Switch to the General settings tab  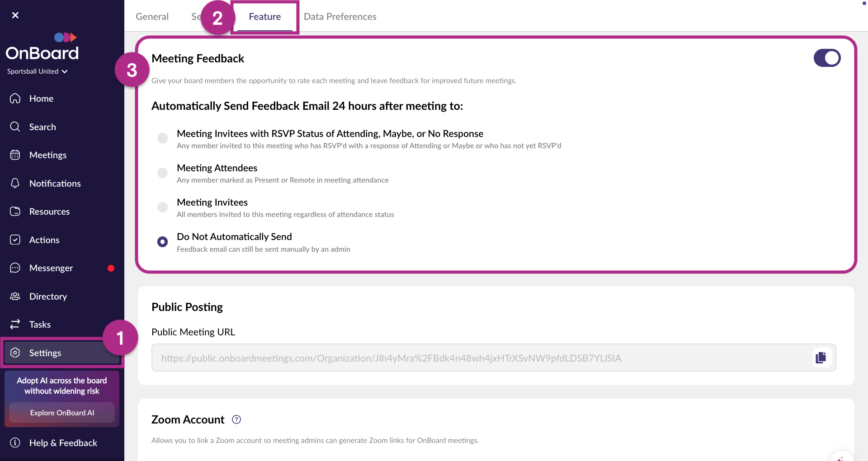pyautogui.click(x=152, y=16)
